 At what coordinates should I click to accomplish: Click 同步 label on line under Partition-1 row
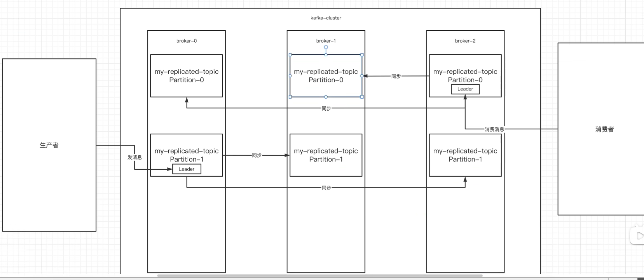click(326, 188)
